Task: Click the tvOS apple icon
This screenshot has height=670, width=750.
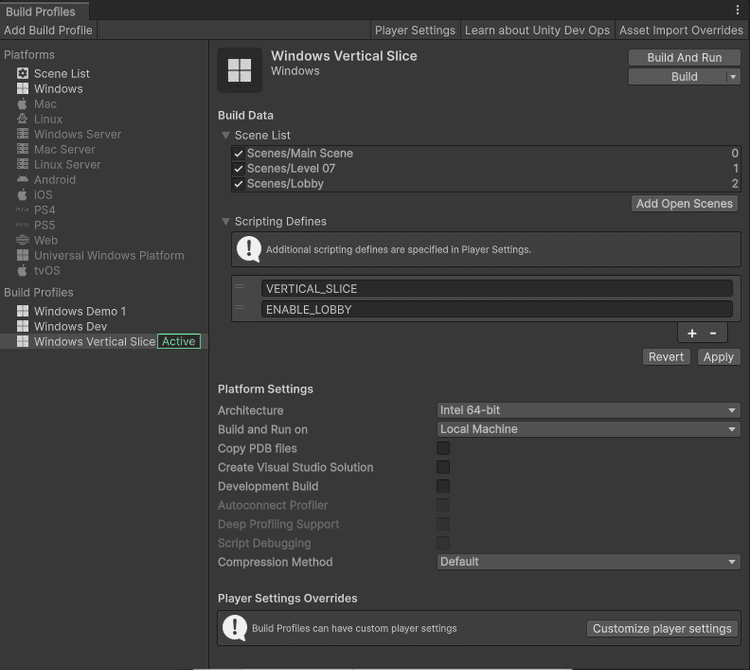Action: point(22,270)
